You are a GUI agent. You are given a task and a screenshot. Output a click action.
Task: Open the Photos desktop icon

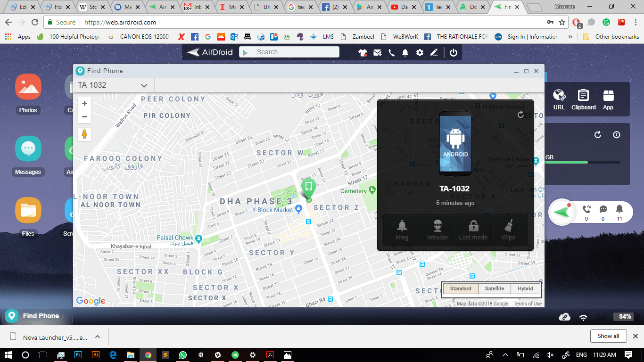coord(28,87)
